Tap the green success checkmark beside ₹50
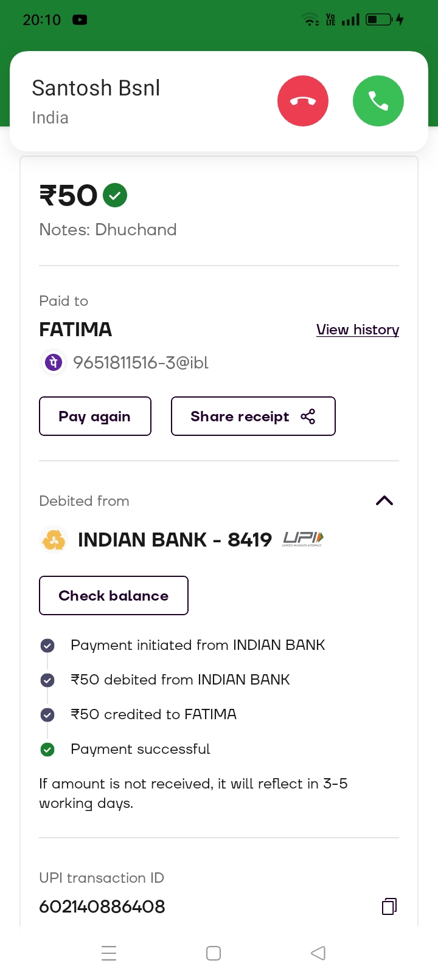 115,196
